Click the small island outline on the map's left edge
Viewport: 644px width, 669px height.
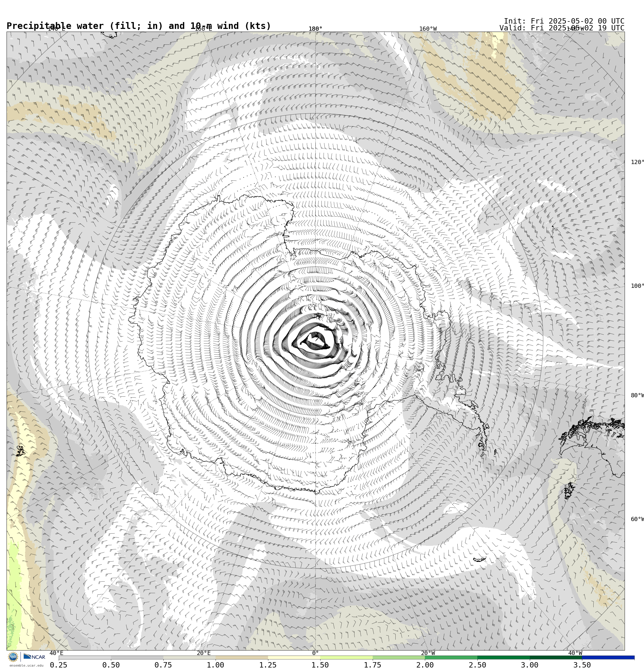[x=21, y=451]
